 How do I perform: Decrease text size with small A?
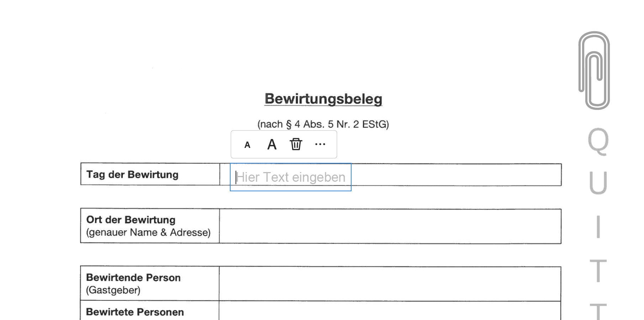(x=247, y=145)
